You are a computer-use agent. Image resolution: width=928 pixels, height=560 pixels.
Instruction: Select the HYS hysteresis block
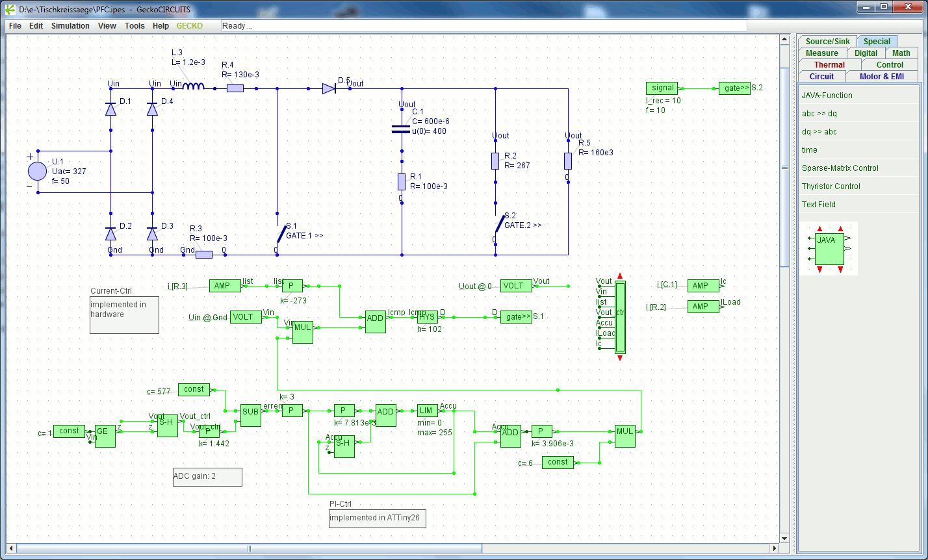pos(427,317)
